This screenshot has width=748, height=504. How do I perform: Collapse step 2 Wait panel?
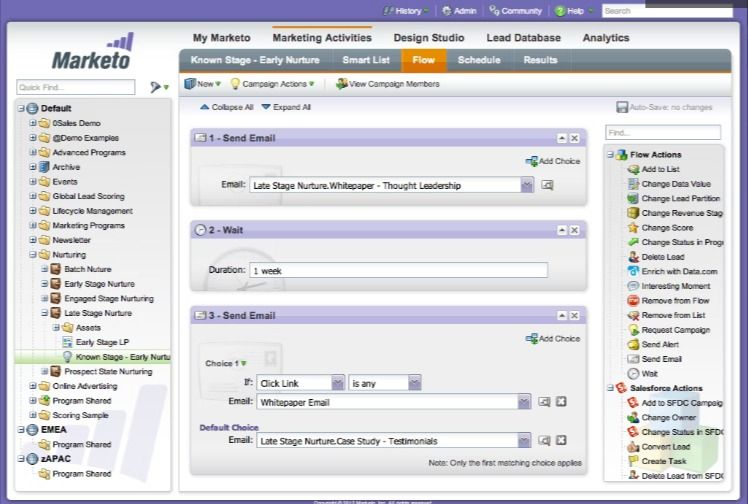[562, 230]
